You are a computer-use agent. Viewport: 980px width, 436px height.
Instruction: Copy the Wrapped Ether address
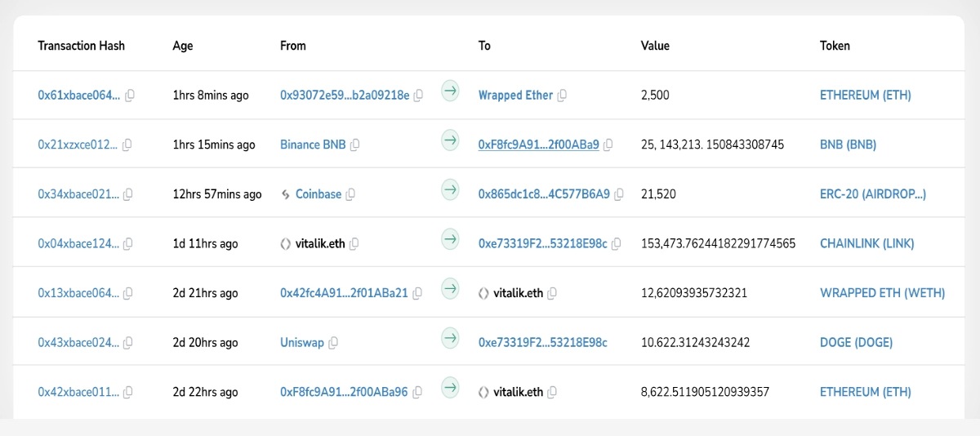pyautogui.click(x=562, y=96)
